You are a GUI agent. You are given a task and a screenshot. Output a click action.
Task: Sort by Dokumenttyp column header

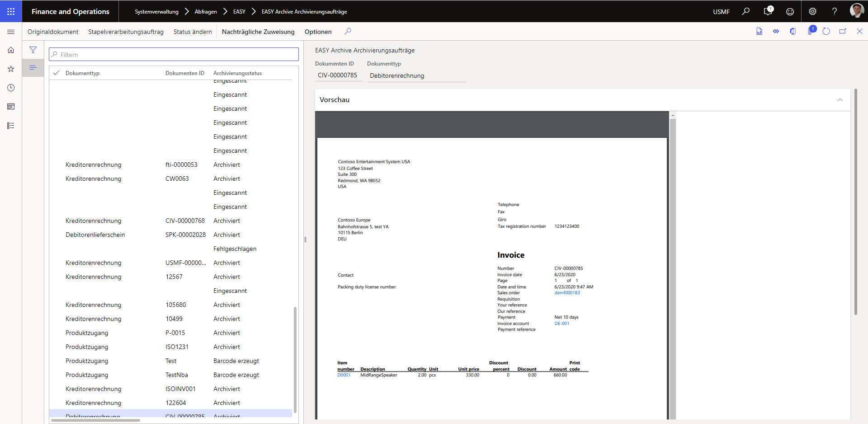pyautogui.click(x=82, y=73)
